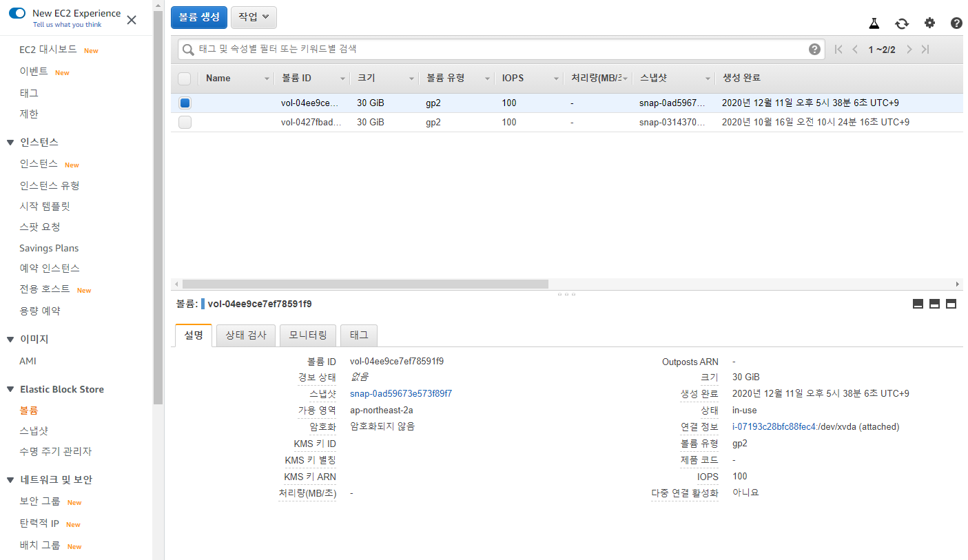The height and width of the screenshot is (560, 968).
Task: Click the search bar help icon
Action: point(814,49)
